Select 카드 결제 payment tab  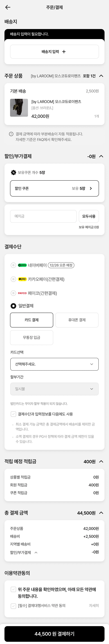(32, 320)
